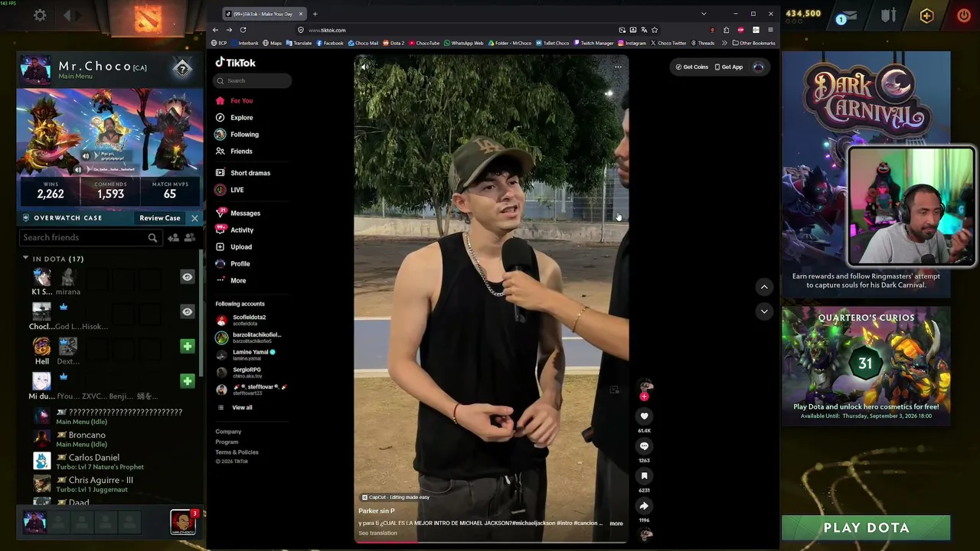
Task: Open the Twitch Manager bookmark
Action: 593,43
